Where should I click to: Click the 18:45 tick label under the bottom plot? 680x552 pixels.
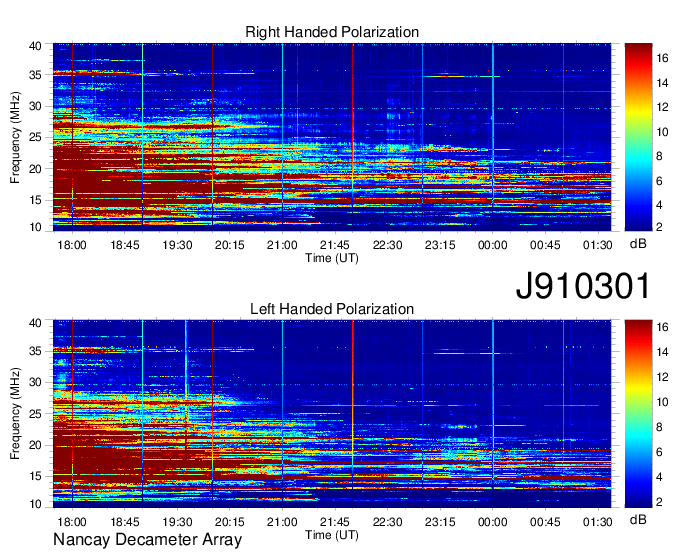pos(124,522)
